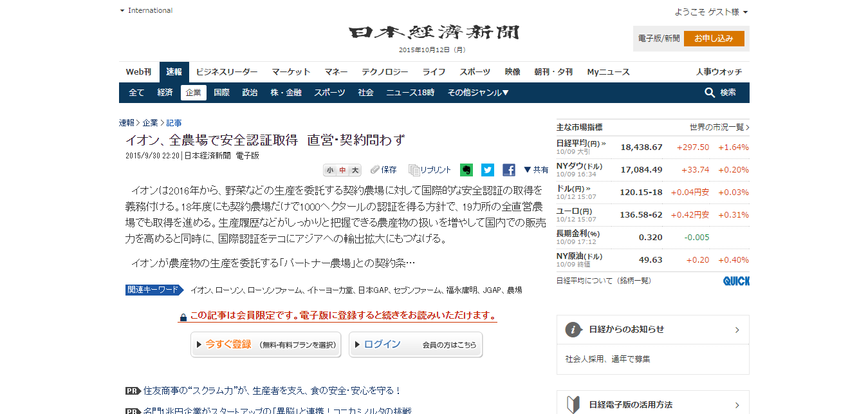Set font size to large (大)

(x=355, y=171)
